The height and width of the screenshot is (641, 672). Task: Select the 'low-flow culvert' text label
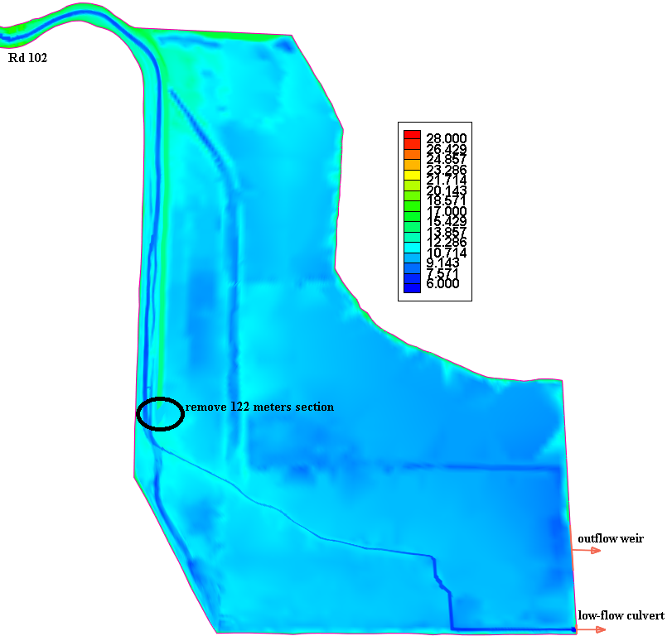click(x=621, y=615)
